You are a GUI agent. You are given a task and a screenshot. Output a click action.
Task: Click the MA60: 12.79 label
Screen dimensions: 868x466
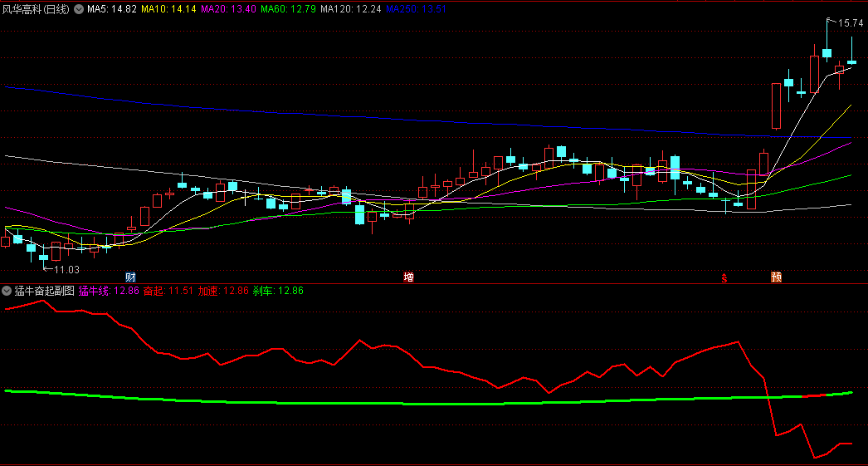click(x=288, y=9)
